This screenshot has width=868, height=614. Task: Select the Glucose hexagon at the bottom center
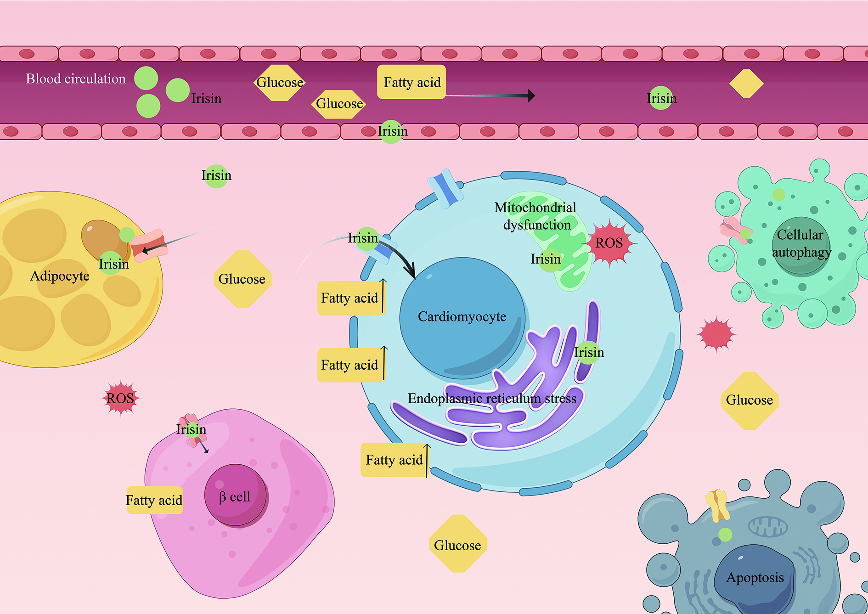click(x=457, y=544)
